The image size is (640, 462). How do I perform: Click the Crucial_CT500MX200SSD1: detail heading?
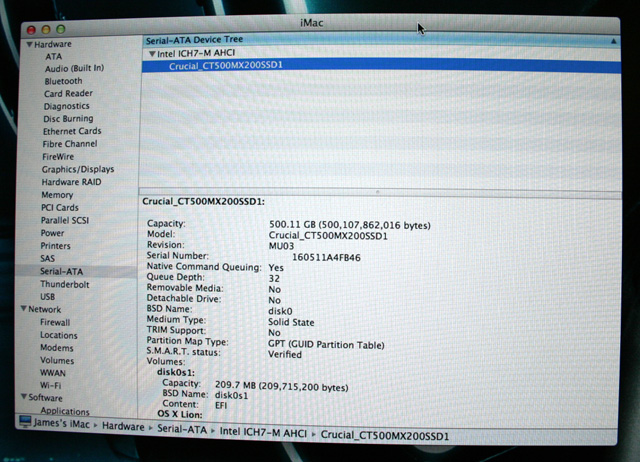click(x=203, y=202)
